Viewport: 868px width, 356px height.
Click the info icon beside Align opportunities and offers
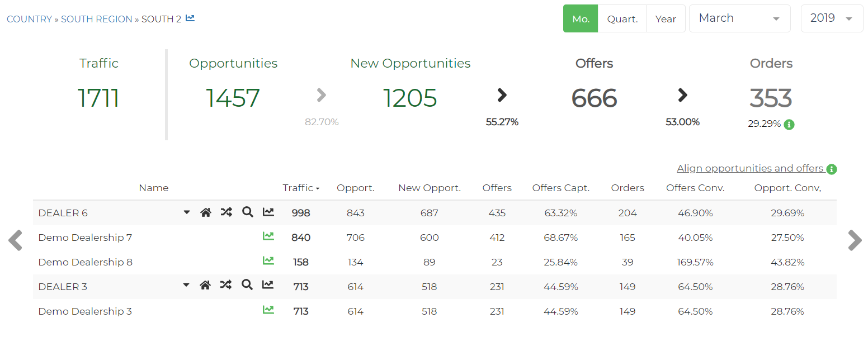[833, 168]
